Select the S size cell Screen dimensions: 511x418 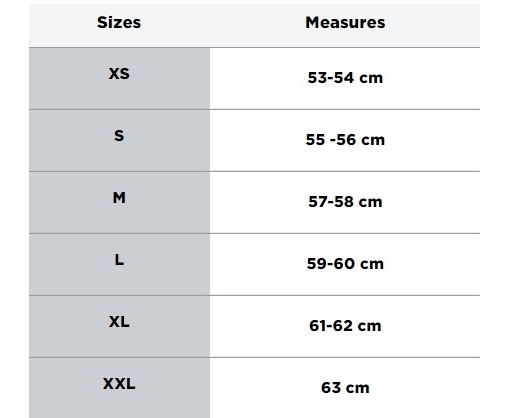point(119,141)
